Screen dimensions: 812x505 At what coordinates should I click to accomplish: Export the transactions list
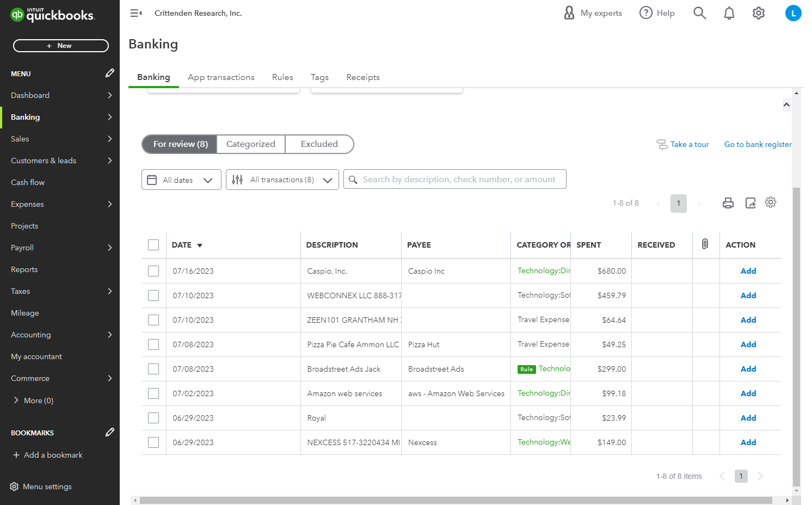[751, 203]
